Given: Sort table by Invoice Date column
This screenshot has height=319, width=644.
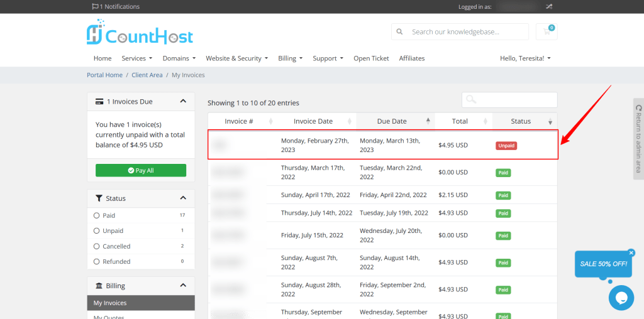Looking at the screenshot, I should coord(316,121).
